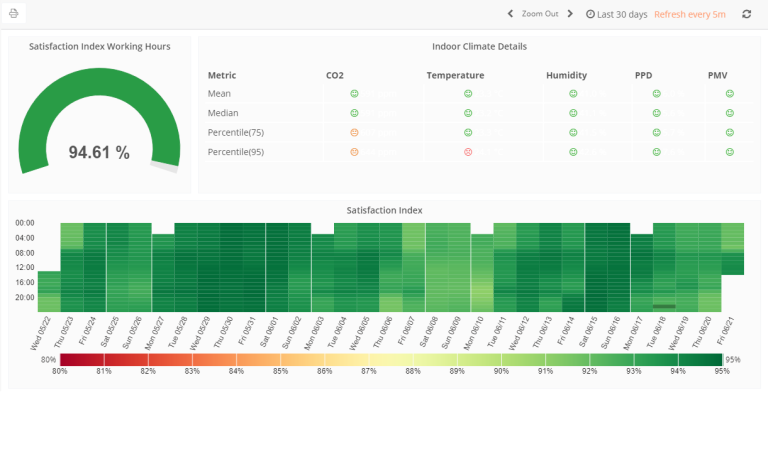Click the orange face for CO2 Percentile(75)
This screenshot has height=476, width=768.
pos(354,133)
